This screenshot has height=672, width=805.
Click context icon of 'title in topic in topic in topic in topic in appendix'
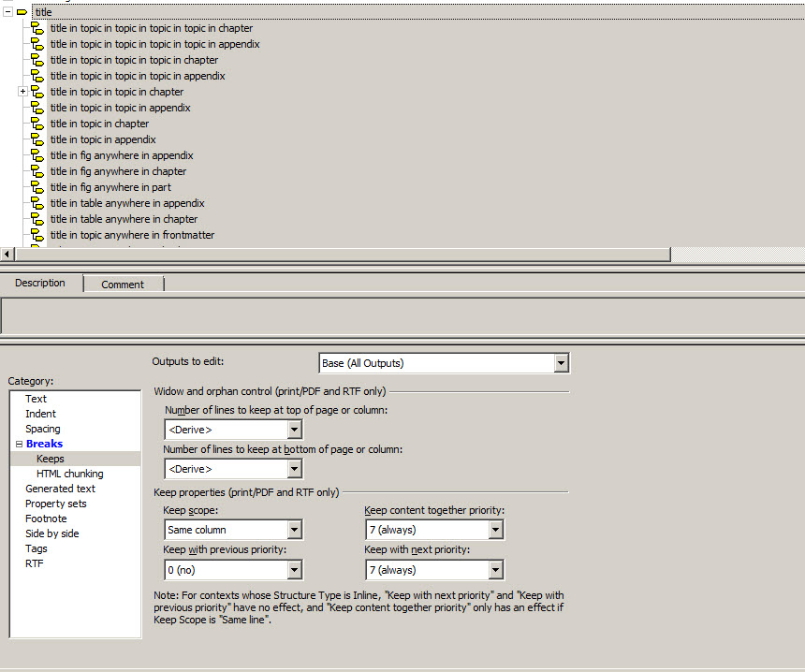coord(37,44)
